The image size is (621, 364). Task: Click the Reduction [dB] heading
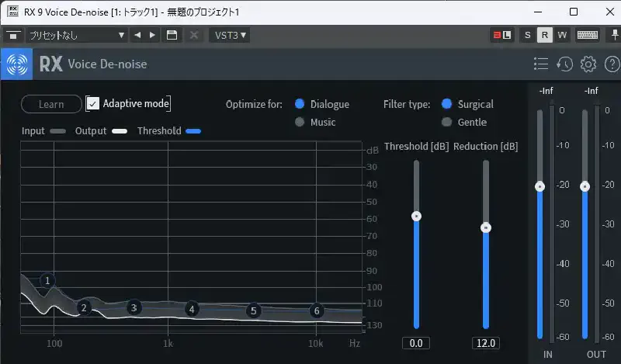(x=486, y=147)
